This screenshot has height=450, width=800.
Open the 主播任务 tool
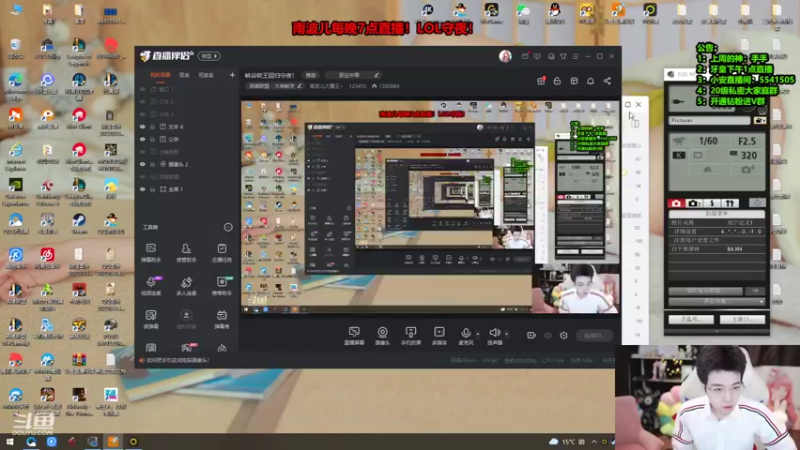point(221,252)
